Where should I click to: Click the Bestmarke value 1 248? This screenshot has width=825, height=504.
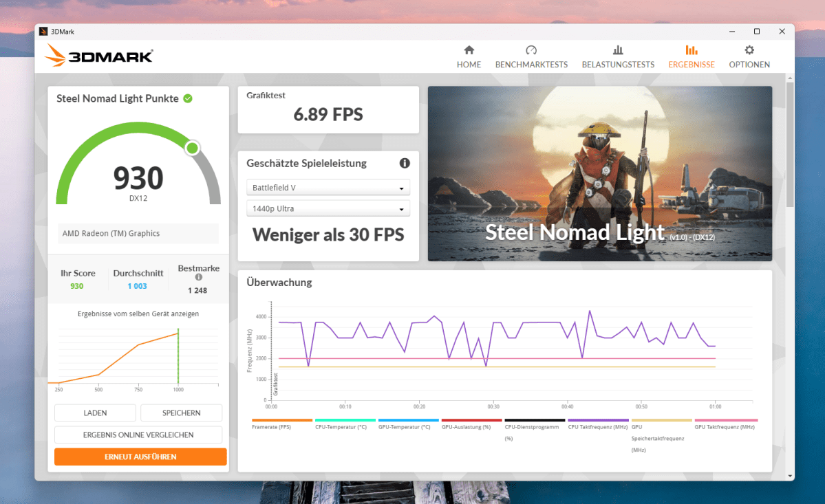[x=197, y=291]
